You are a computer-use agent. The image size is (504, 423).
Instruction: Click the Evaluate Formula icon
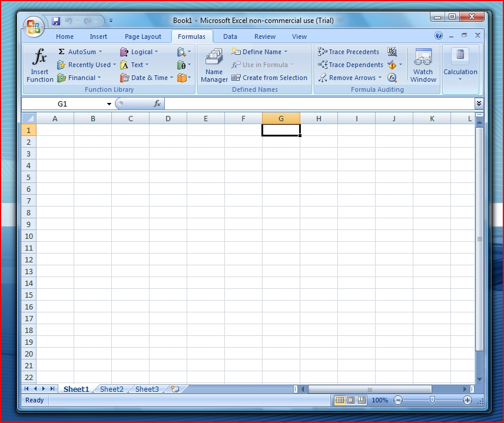coord(392,78)
